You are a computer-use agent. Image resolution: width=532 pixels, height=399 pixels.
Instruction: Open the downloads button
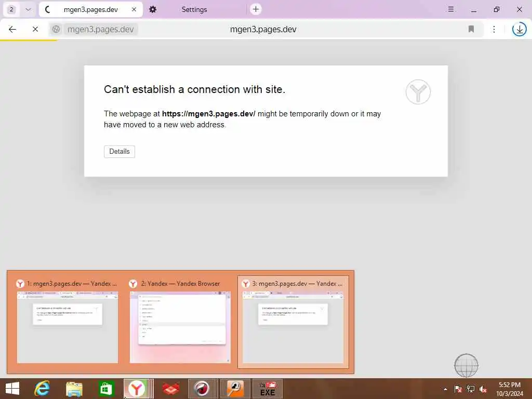pyautogui.click(x=519, y=30)
